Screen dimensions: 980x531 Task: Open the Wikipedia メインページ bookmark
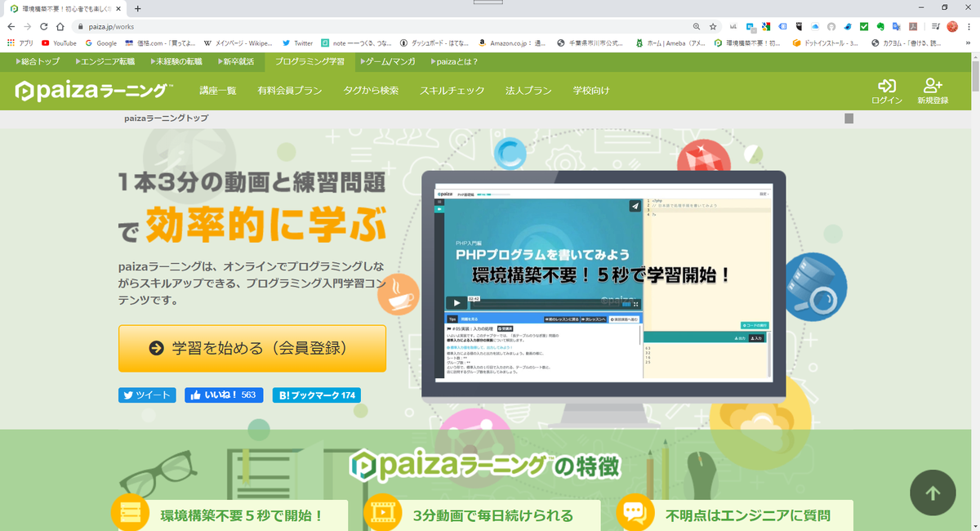coord(238,42)
